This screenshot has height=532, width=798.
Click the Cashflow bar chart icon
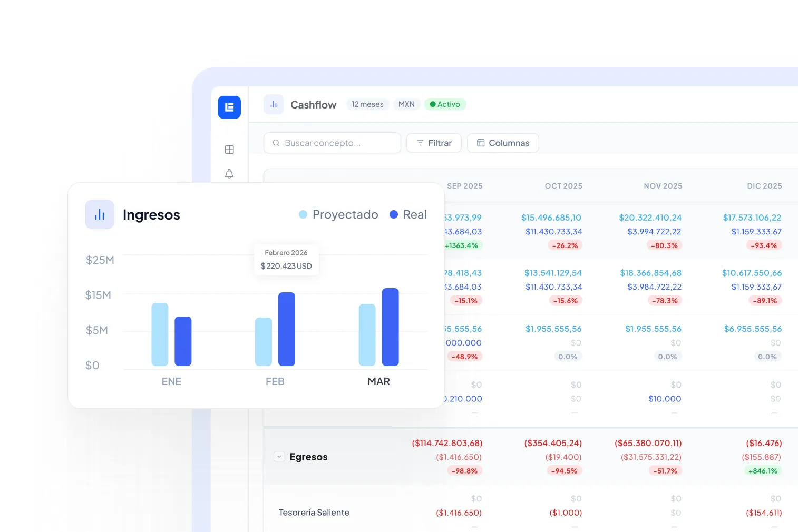274,105
